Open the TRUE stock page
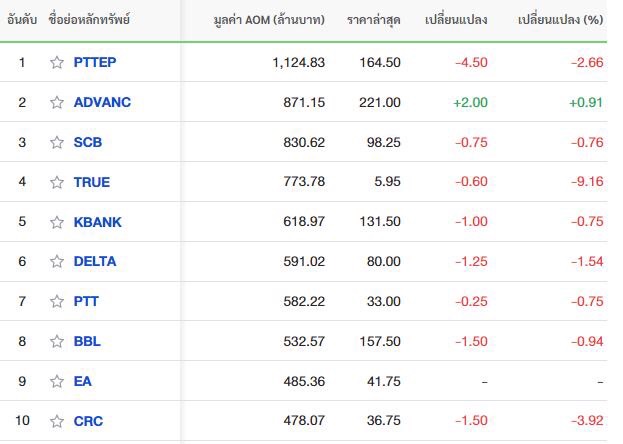Screen dimensions: 623x444 [92, 182]
